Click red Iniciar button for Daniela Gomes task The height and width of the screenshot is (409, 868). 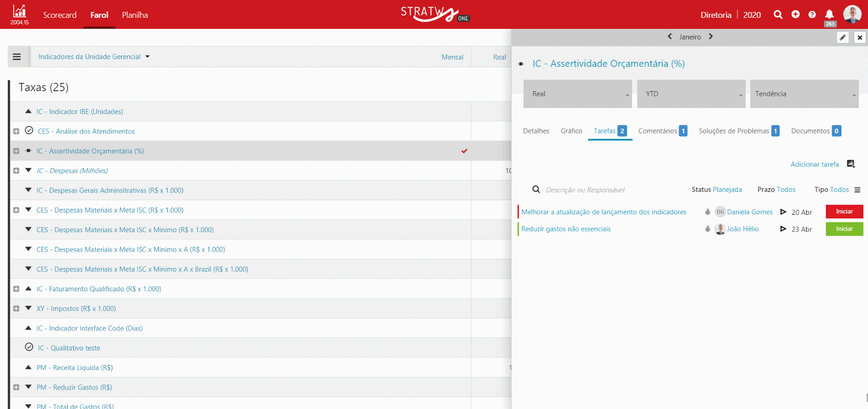coord(844,212)
